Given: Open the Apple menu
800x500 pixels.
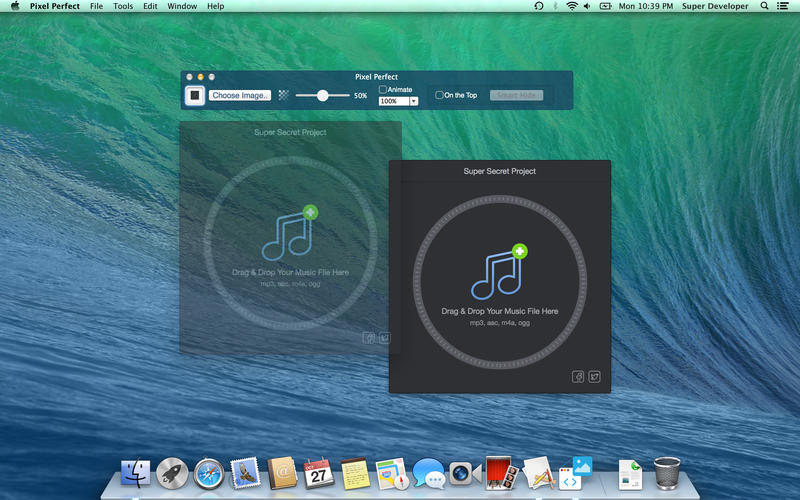Looking at the screenshot, I should click(x=14, y=6).
